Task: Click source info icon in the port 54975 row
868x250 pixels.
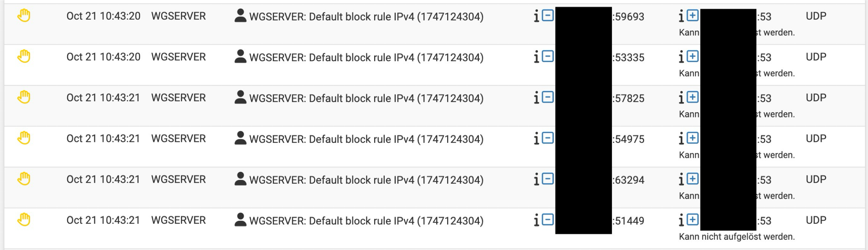Action: (536, 139)
